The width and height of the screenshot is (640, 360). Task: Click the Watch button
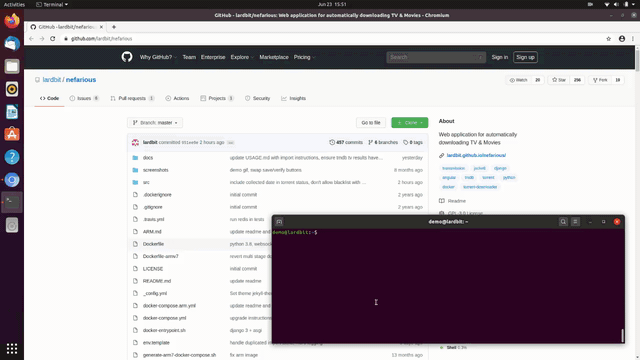(x=518, y=80)
